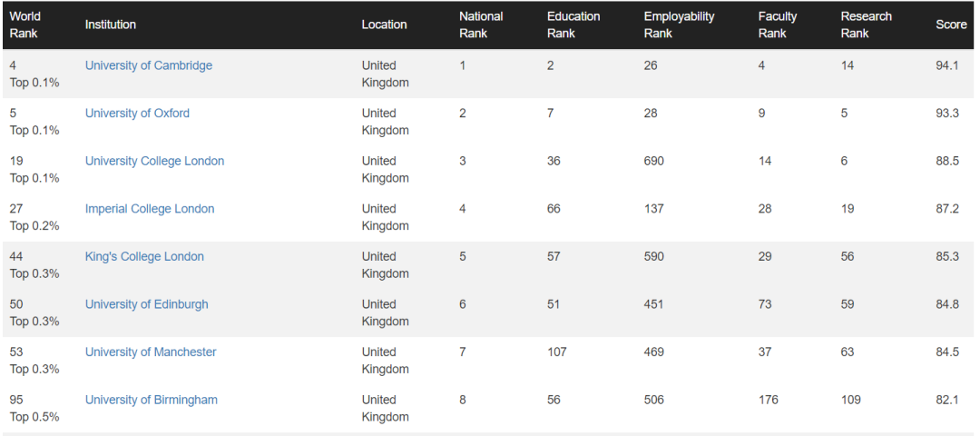Click the Research Rank column header

click(866, 25)
